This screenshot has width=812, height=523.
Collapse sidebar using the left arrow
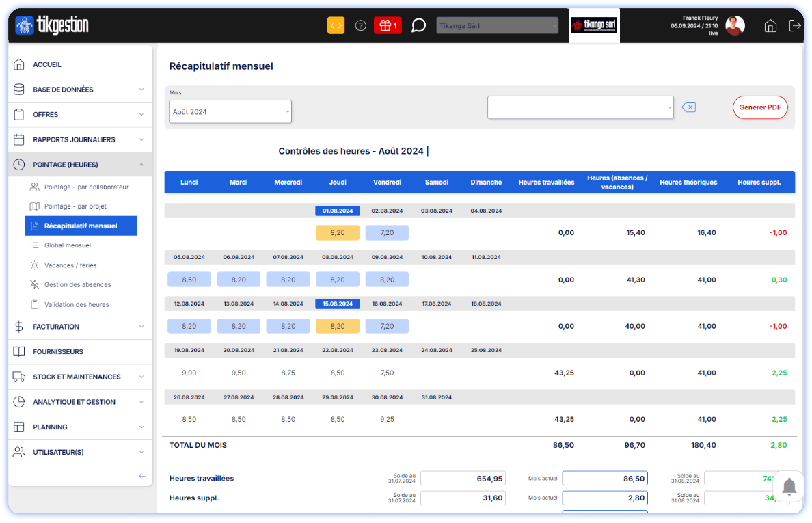coord(141,476)
